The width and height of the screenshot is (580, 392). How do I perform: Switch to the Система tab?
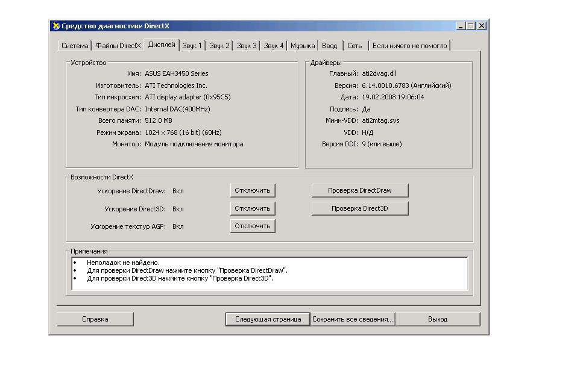tap(75, 46)
